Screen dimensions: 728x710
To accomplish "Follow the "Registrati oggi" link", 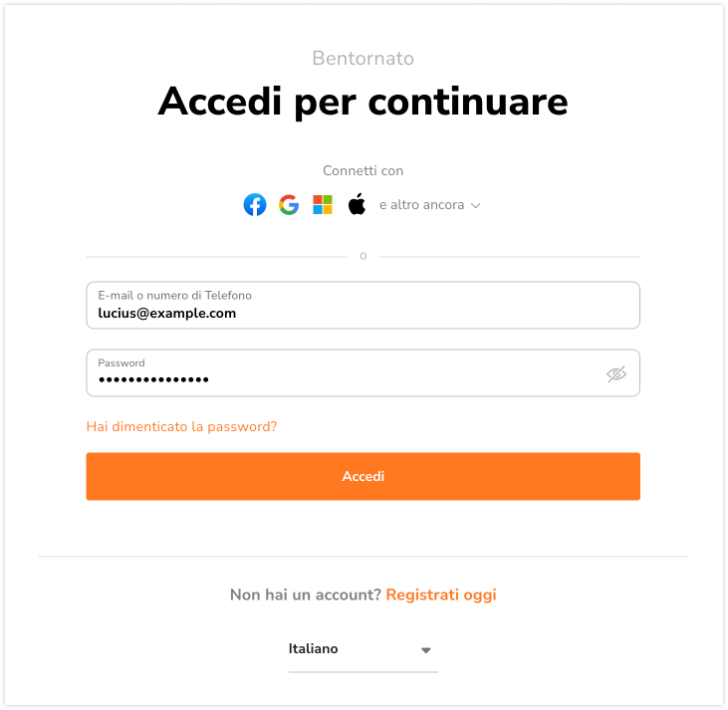I will (441, 594).
